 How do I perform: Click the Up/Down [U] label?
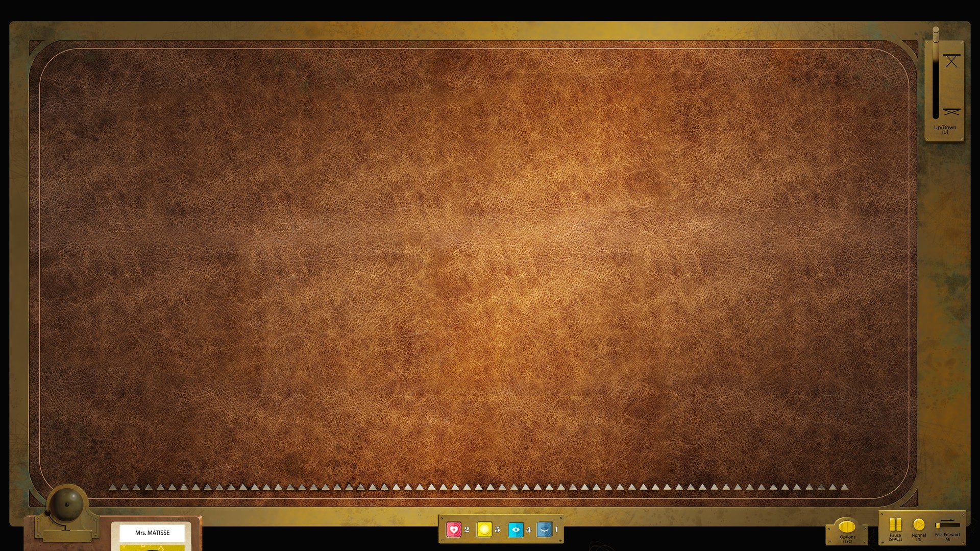click(x=945, y=129)
